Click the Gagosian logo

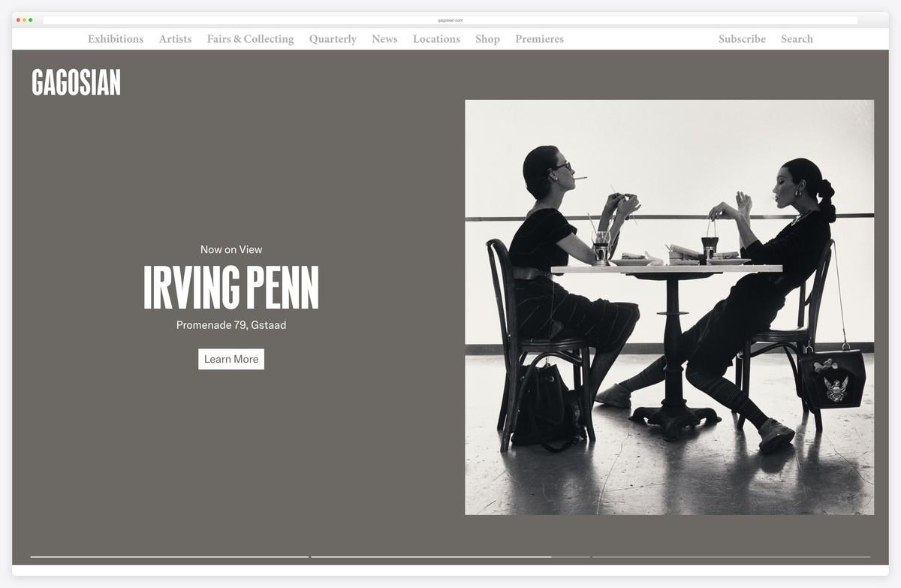75,83
